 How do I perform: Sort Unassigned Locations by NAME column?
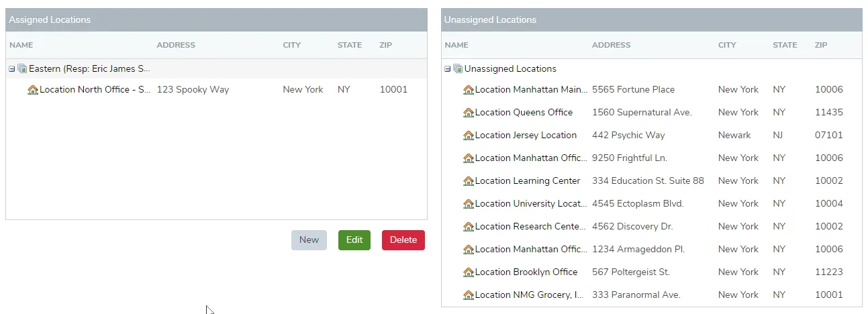[x=456, y=45]
